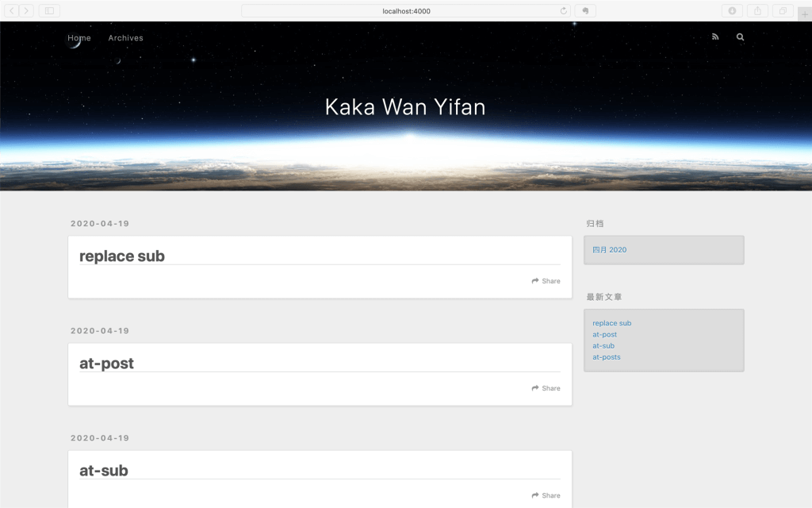Open the 'at-post' article title

(106, 364)
